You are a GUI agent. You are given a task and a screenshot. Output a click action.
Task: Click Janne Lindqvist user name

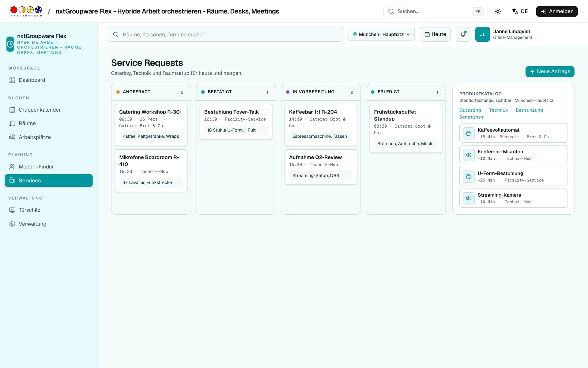pyautogui.click(x=511, y=31)
